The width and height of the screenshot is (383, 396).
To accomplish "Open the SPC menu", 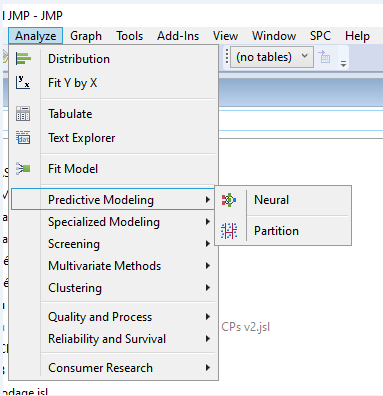I will click(320, 36).
